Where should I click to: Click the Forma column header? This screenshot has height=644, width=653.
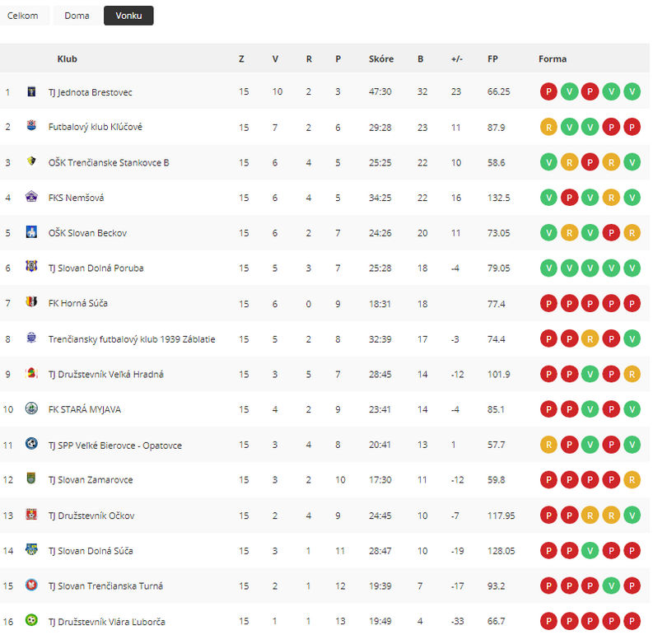click(x=553, y=59)
